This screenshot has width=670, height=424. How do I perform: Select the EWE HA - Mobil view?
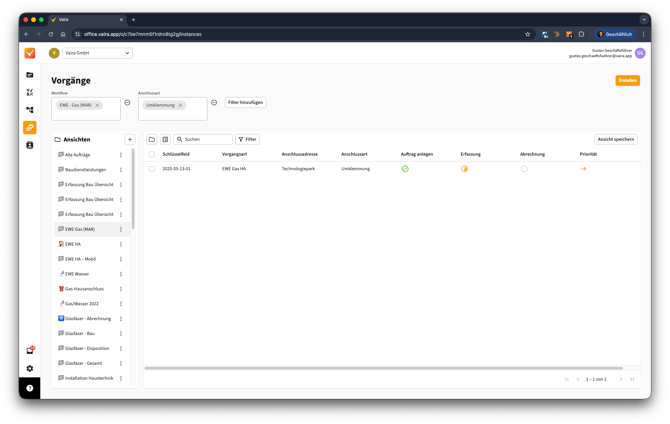[x=80, y=259]
